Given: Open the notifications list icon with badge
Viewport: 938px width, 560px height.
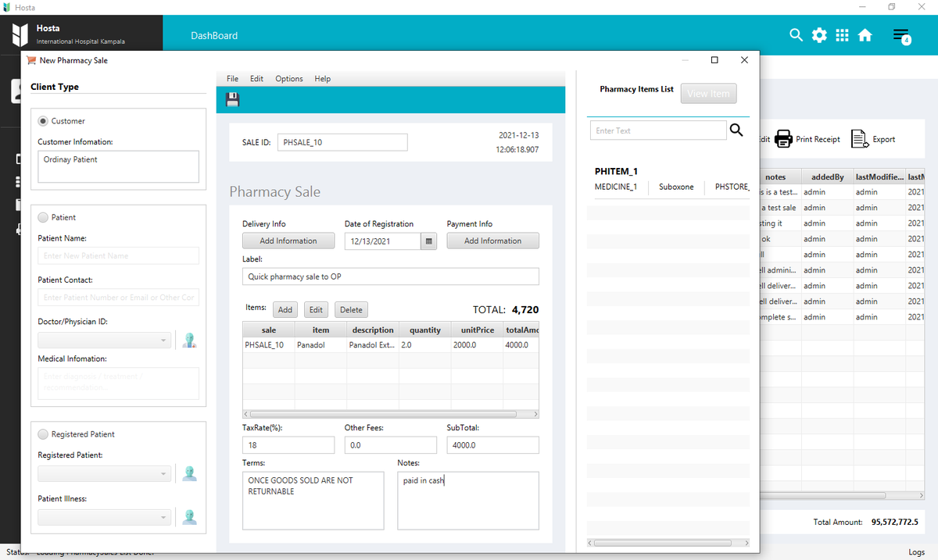Looking at the screenshot, I should [x=902, y=36].
